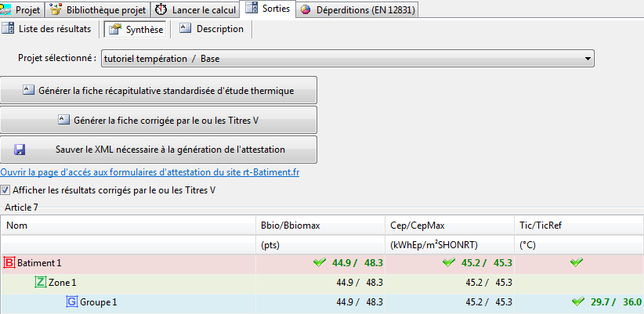Viewport: 644px width, 314px height.
Task: Select the Zone 1 row
Action: click(323, 283)
